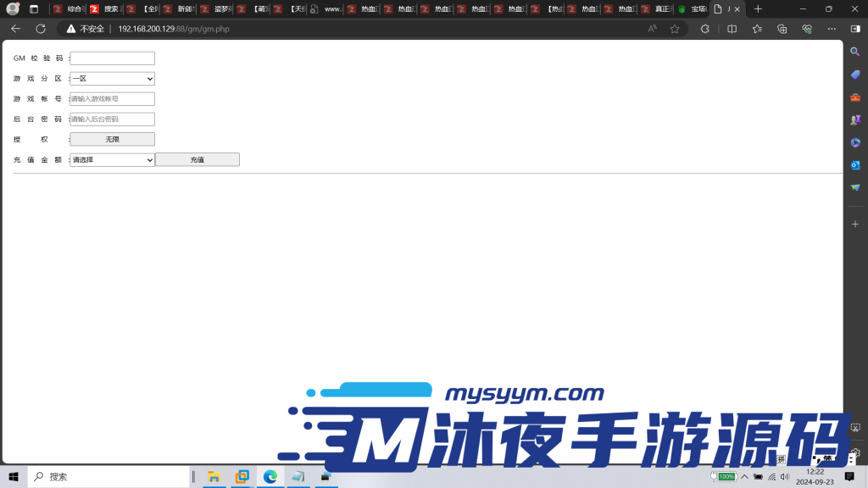868x488 pixels.
Task: Switch to the gm.php browser tab
Action: point(721,8)
